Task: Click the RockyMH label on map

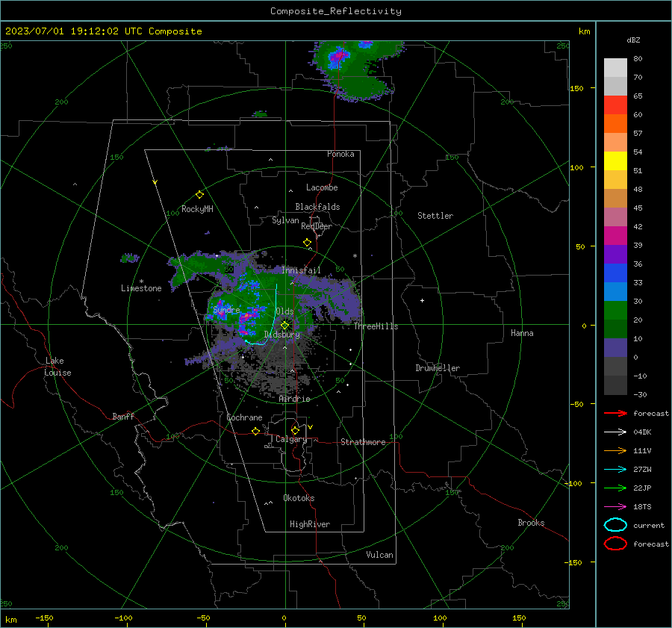Action: click(x=197, y=209)
